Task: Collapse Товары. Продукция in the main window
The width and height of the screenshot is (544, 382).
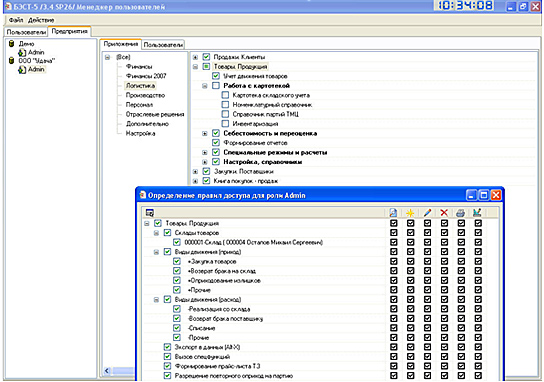Action: point(195,66)
